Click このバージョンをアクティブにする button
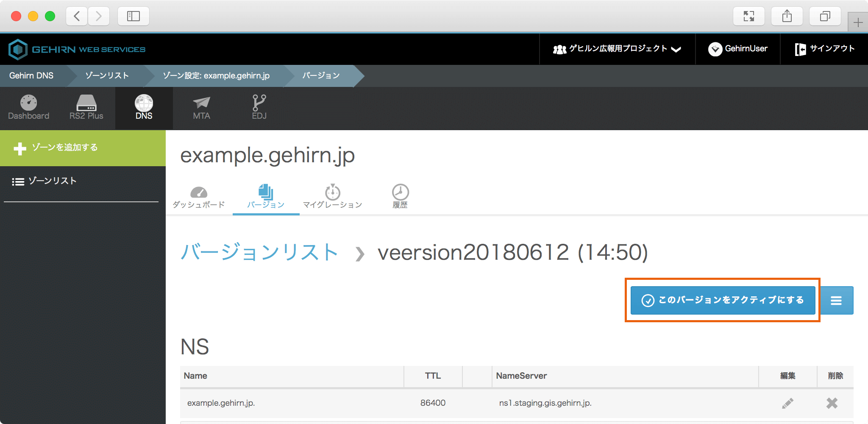This screenshot has height=424, width=868. [x=723, y=301]
